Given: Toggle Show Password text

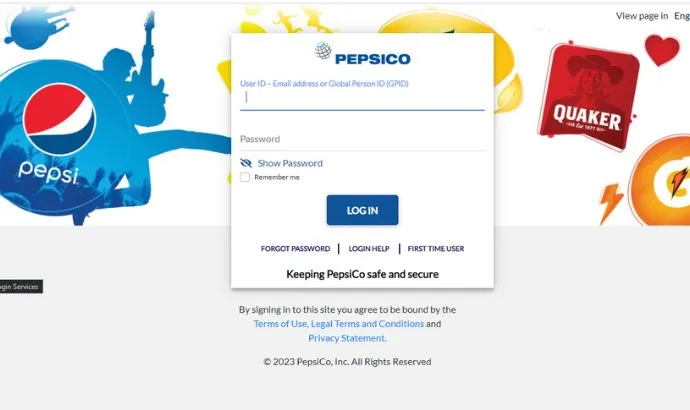Looking at the screenshot, I should pos(290,163).
